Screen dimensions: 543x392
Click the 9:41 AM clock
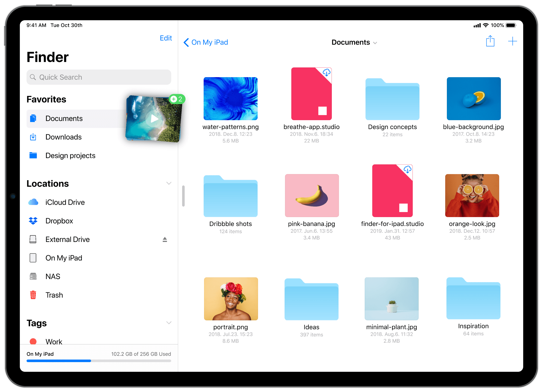tap(36, 25)
